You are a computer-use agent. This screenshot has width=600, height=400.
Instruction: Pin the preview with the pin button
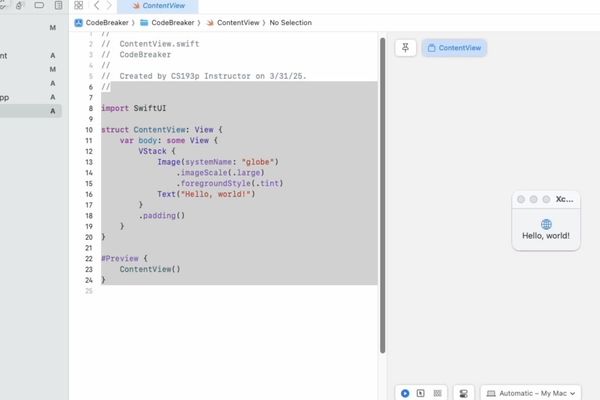point(405,48)
